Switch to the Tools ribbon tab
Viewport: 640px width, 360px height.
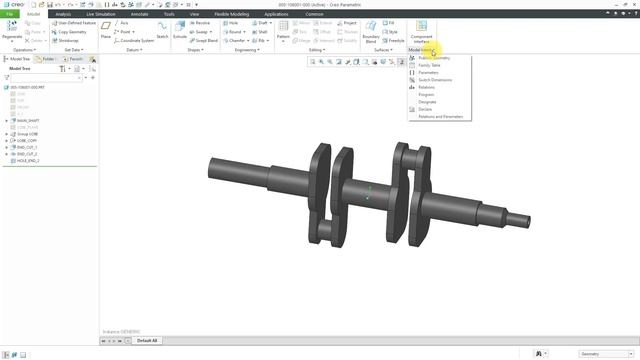click(x=169, y=14)
